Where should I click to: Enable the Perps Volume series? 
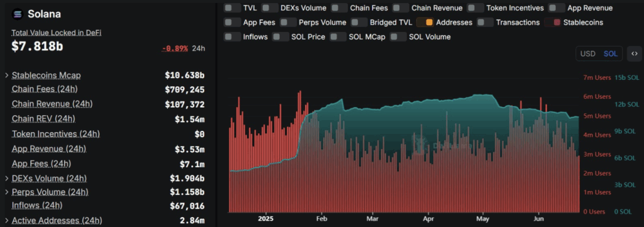pyautogui.click(x=288, y=22)
